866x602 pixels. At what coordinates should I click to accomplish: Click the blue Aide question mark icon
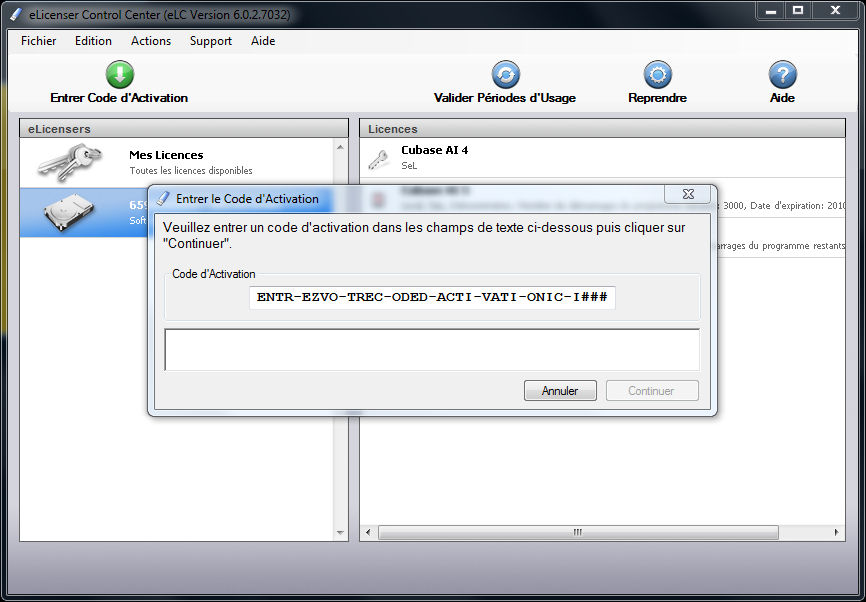tap(783, 75)
